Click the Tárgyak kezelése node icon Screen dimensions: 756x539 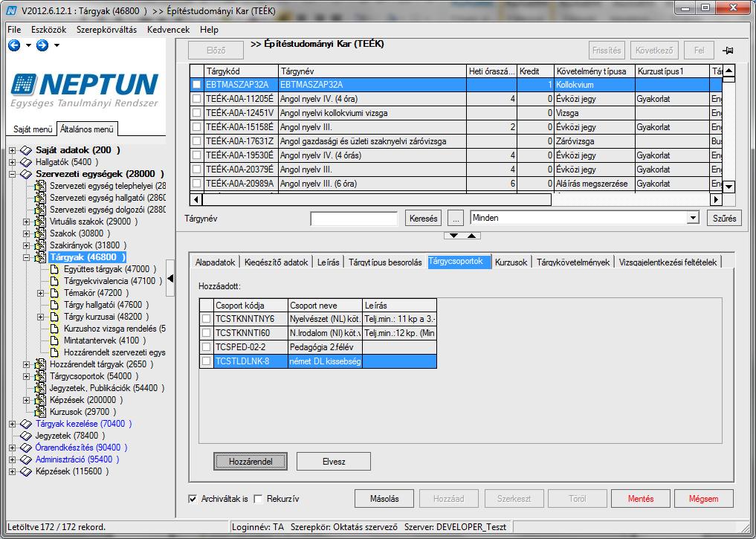point(25,425)
